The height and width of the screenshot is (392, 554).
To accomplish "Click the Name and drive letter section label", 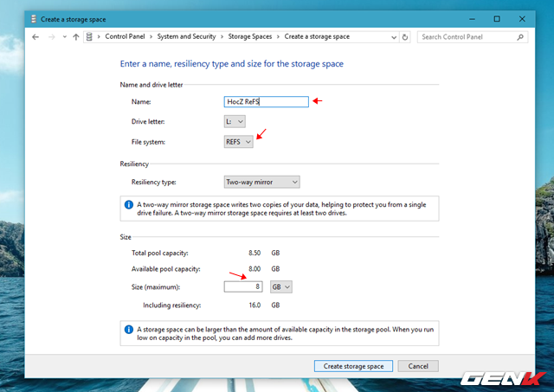I will (151, 85).
